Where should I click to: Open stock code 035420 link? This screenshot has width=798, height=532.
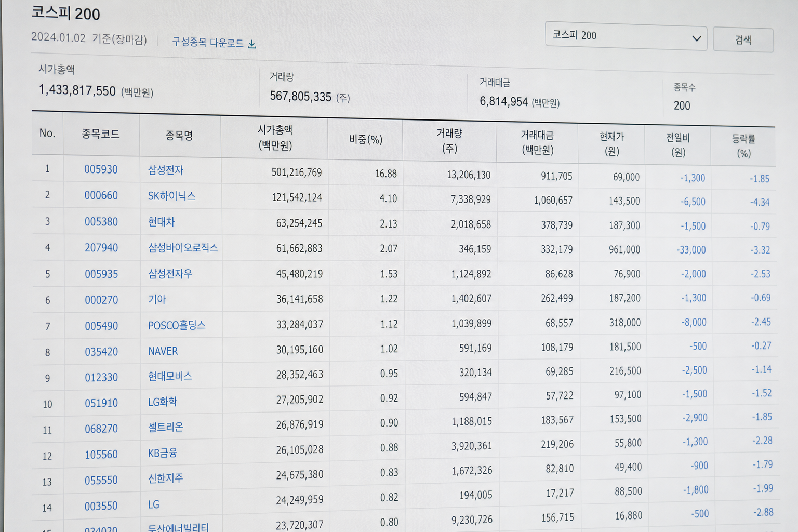pos(101,352)
